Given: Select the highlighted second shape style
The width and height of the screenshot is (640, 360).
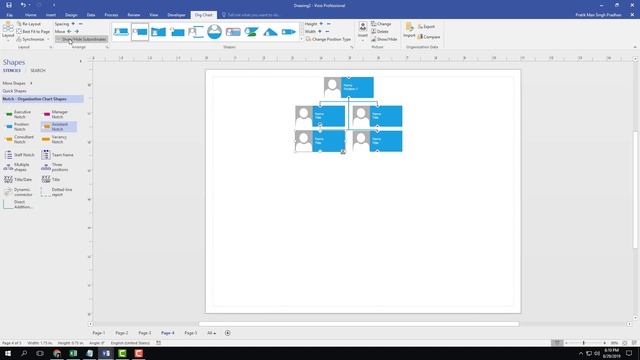Looking at the screenshot, I should (140, 32).
